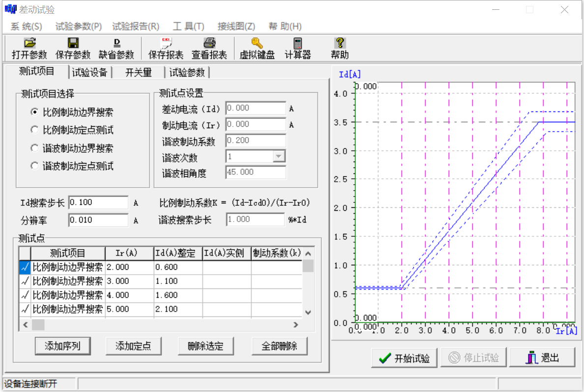Image resolution: width=584 pixels, height=392 pixels.
Task: Click the Id搜索步长 input field
Action: pos(97,202)
